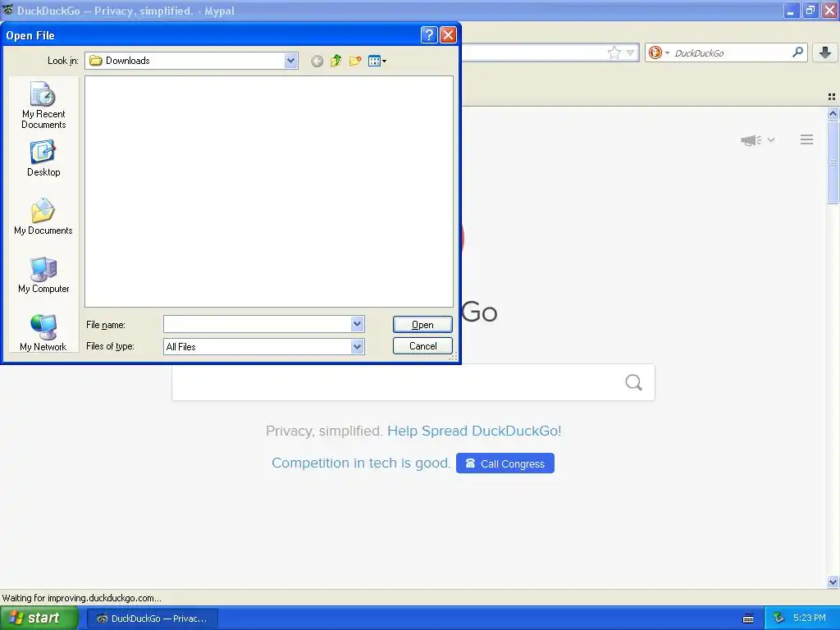The width and height of the screenshot is (840, 630).
Task: Show bookmarks dropdown arrow next to star
Action: click(x=631, y=52)
